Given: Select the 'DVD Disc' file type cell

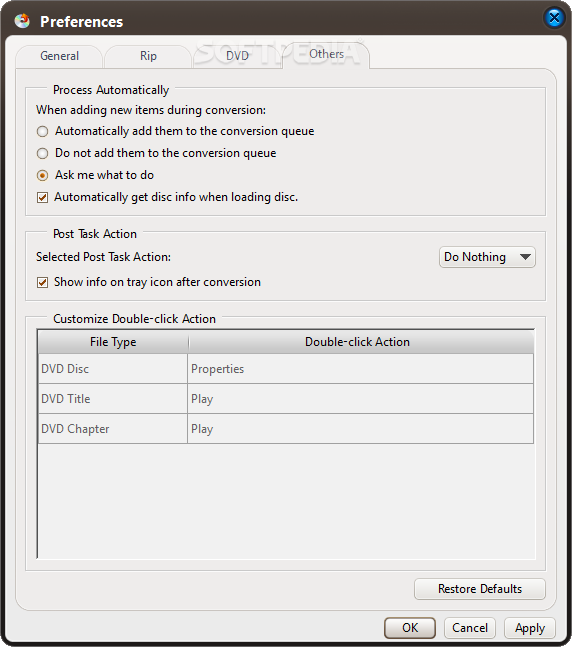Looking at the screenshot, I should point(113,369).
